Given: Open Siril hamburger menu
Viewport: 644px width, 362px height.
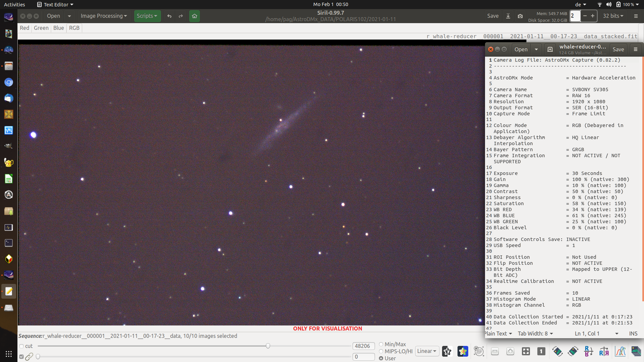Looking at the screenshot, I should point(636,16).
